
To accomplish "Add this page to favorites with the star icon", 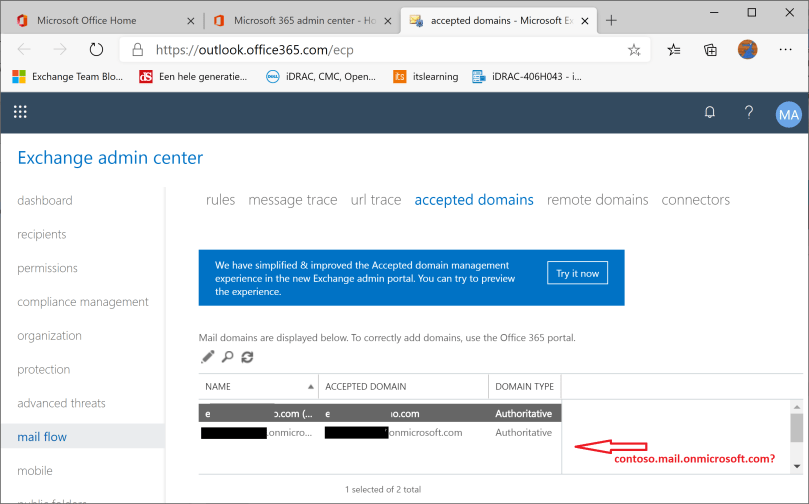I will tap(634, 49).
